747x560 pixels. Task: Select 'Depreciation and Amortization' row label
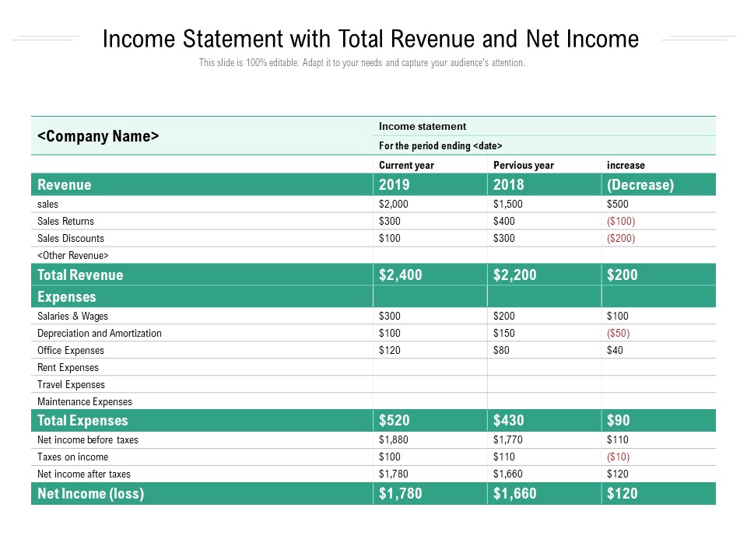tap(99, 334)
